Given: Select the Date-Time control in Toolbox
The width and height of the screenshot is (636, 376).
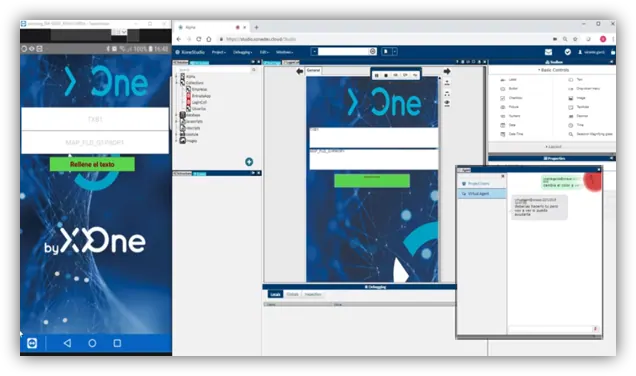Looking at the screenshot, I should [x=511, y=134].
